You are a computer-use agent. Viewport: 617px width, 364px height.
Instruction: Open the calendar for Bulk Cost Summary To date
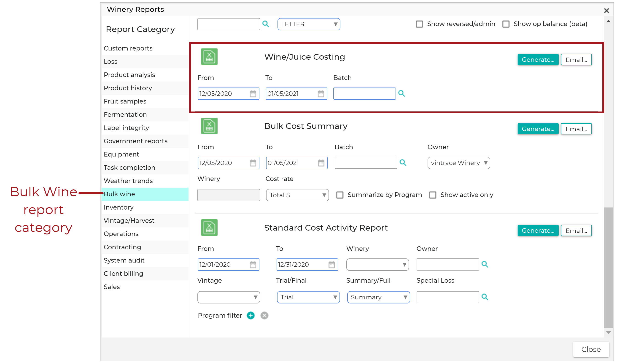[x=321, y=163]
